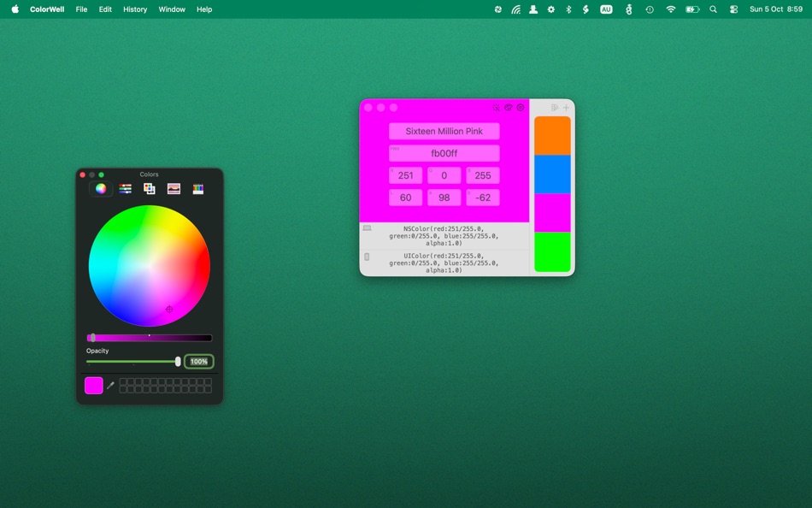Viewport: 812px width, 508px height.
Task: Click the Spotlight search icon in menu bar
Action: 713,9
